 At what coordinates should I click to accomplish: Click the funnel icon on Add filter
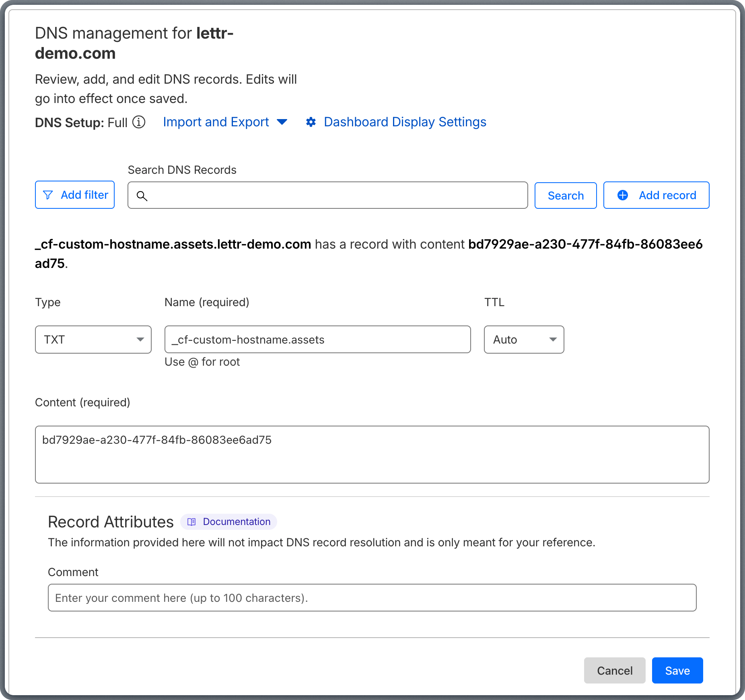coord(48,195)
